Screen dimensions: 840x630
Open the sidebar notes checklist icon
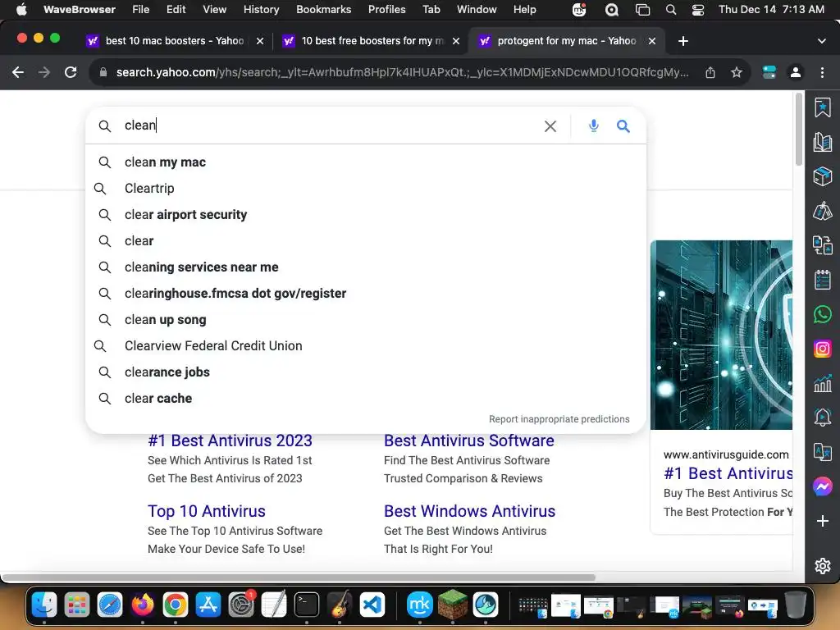[x=822, y=280]
